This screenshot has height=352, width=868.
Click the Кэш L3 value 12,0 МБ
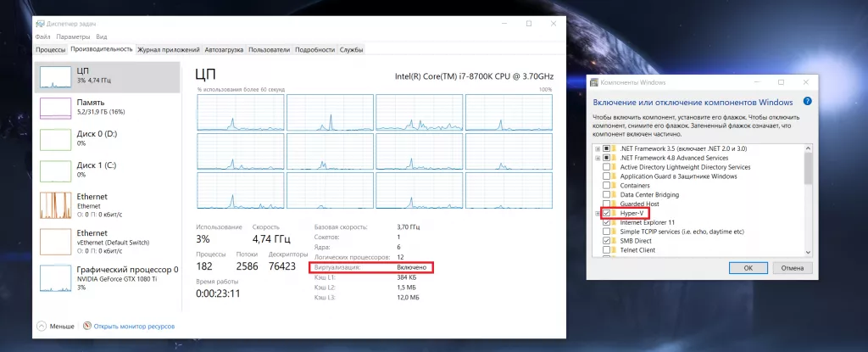click(408, 298)
